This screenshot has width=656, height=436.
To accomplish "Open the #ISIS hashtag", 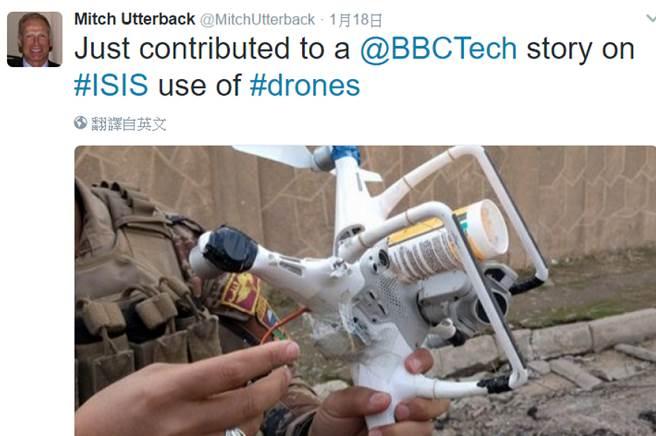I will pos(111,85).
